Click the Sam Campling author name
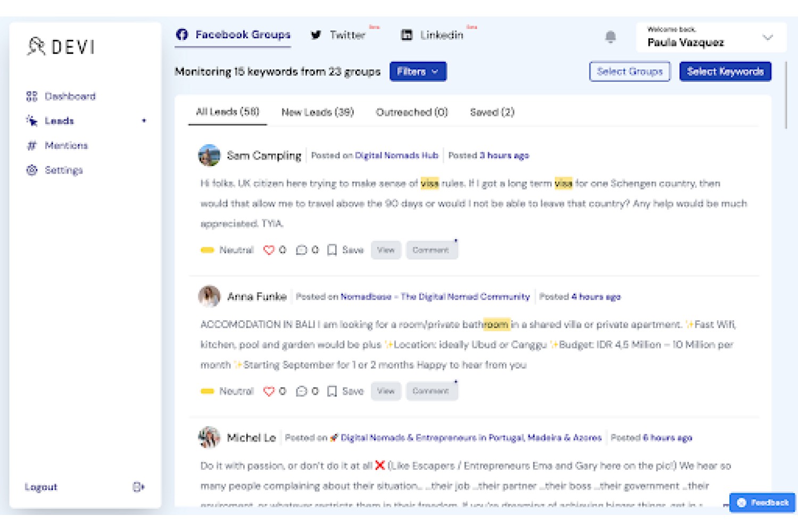The height and width of the screenshot is (532, 798). 264,155
